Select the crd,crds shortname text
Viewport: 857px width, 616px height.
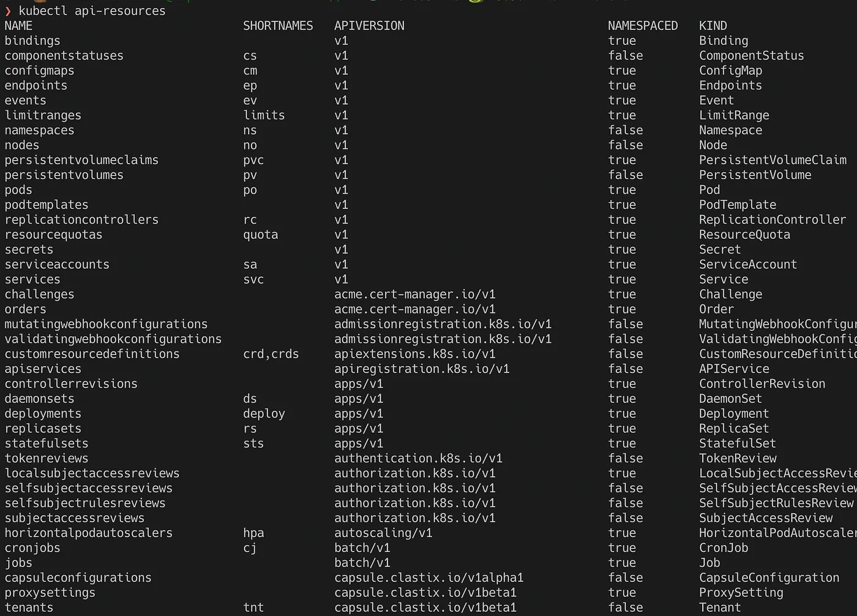[272, 354]
